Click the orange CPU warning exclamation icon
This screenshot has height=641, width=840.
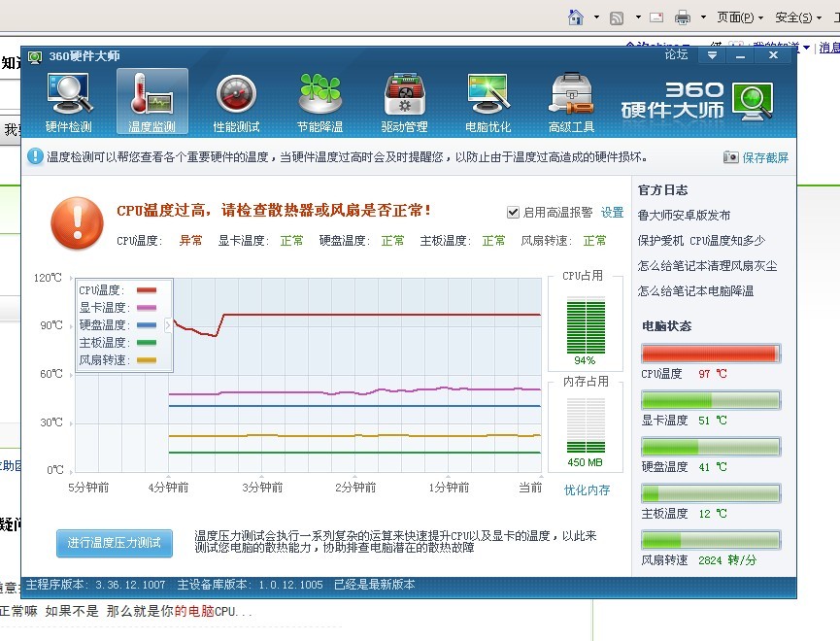tap(77, 223)
